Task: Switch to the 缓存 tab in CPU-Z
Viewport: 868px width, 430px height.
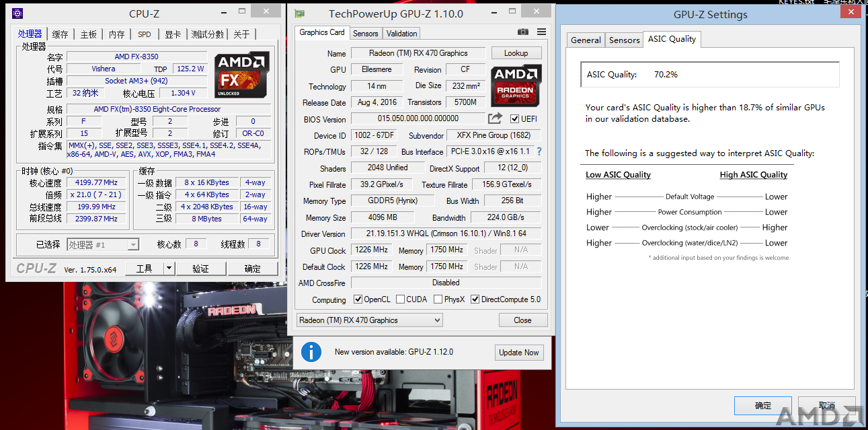Action: pyautogui.click(x=60, y=34)
